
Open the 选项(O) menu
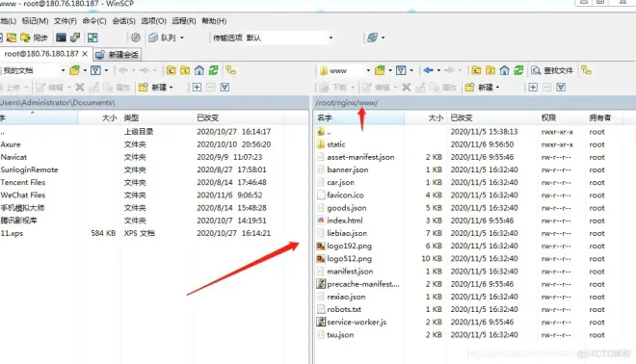(x=153, y=20)
